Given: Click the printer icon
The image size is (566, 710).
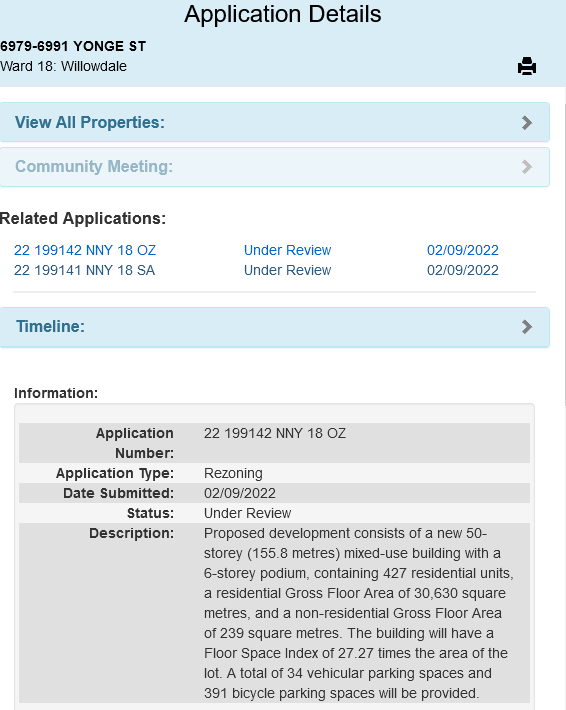Looking at the screenshot, I should pos(527,66).
